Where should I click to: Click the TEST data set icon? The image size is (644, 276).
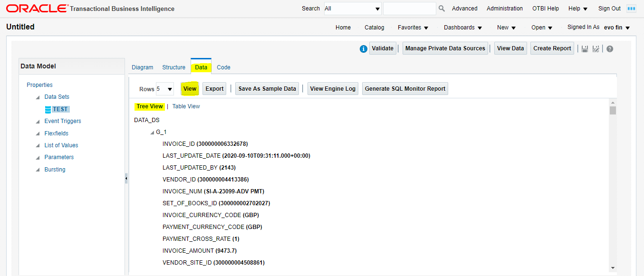48,109
